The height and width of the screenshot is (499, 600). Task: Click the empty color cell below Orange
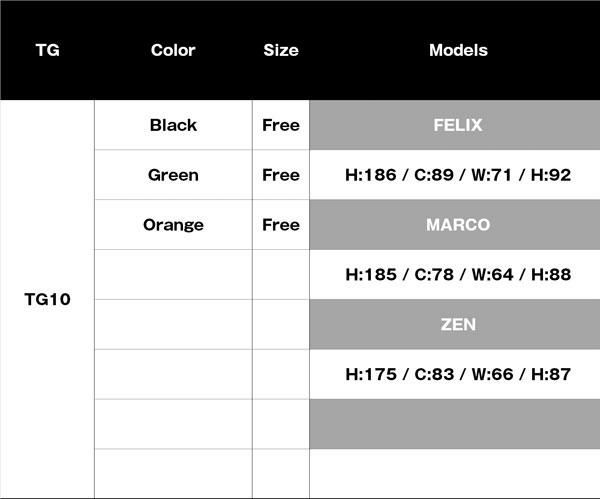[173, 274]
